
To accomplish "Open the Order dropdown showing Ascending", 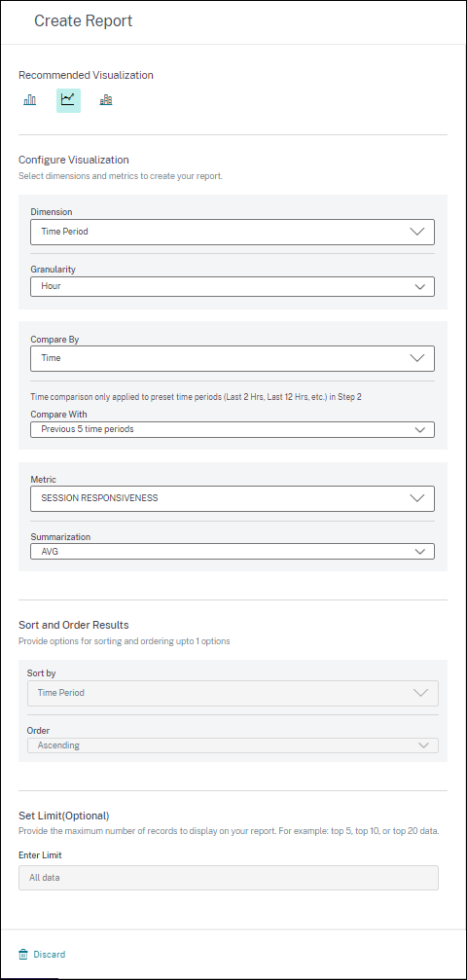I will coord(233,745).
